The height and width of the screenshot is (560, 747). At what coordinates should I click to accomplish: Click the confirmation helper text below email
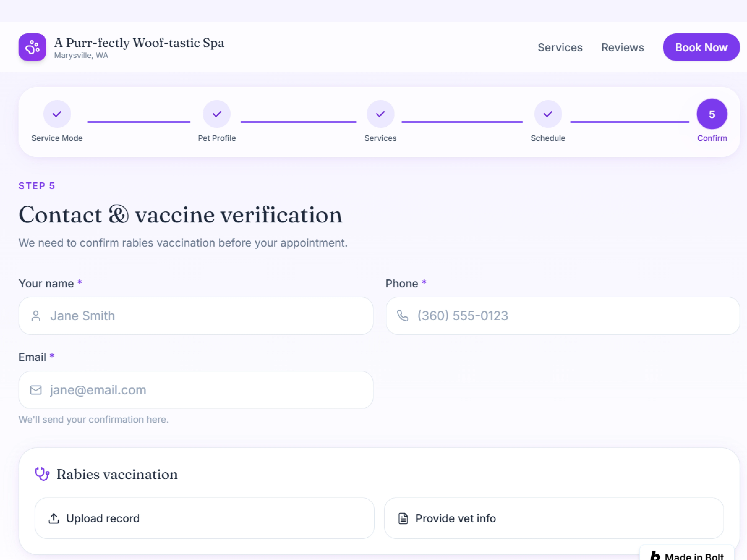(94, 419)
